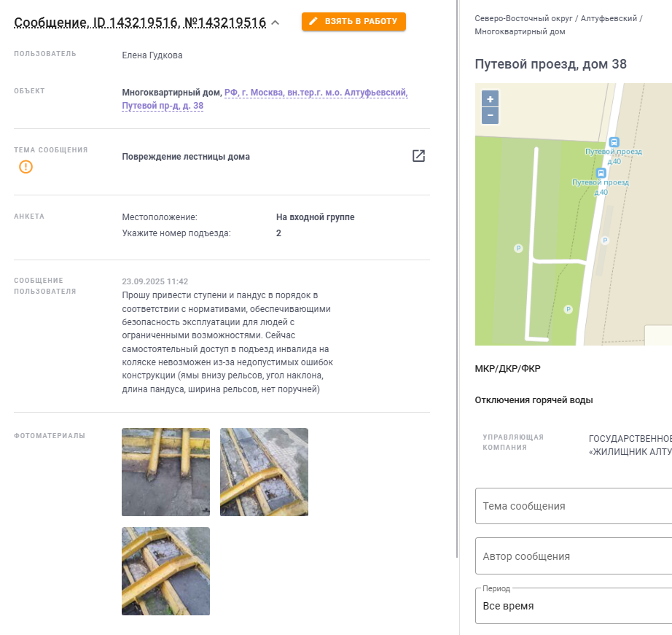Click the map zoom in plus button

tap(490, 99)
